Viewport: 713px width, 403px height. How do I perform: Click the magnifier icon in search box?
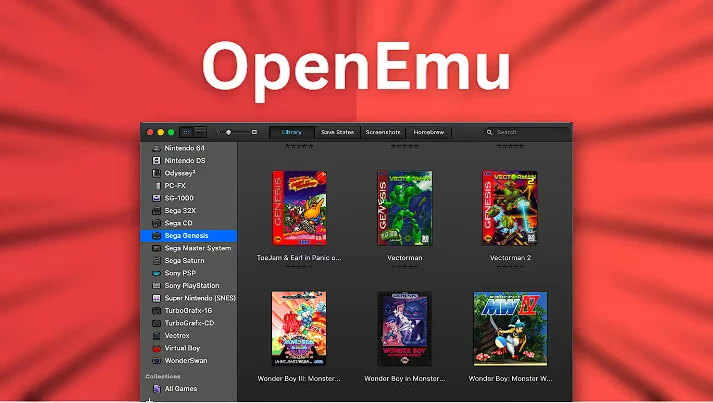pyautogui.click(x=489, y=132)
